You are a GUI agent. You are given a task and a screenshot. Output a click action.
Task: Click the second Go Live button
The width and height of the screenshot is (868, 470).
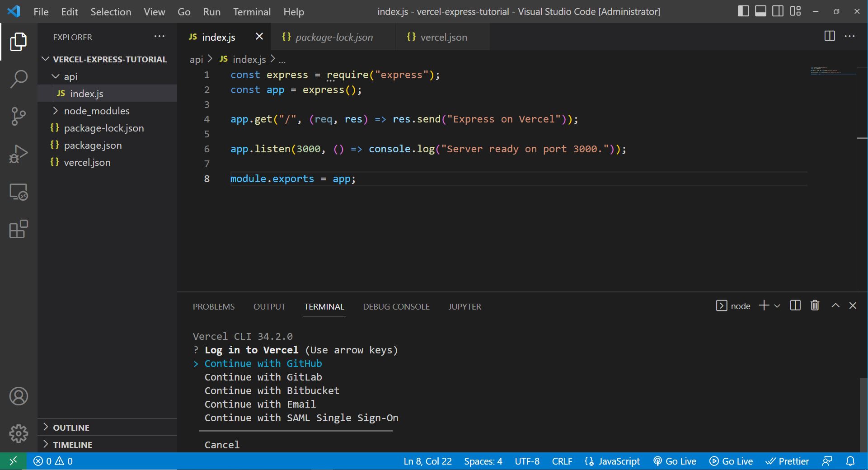[x=731, y=461]
